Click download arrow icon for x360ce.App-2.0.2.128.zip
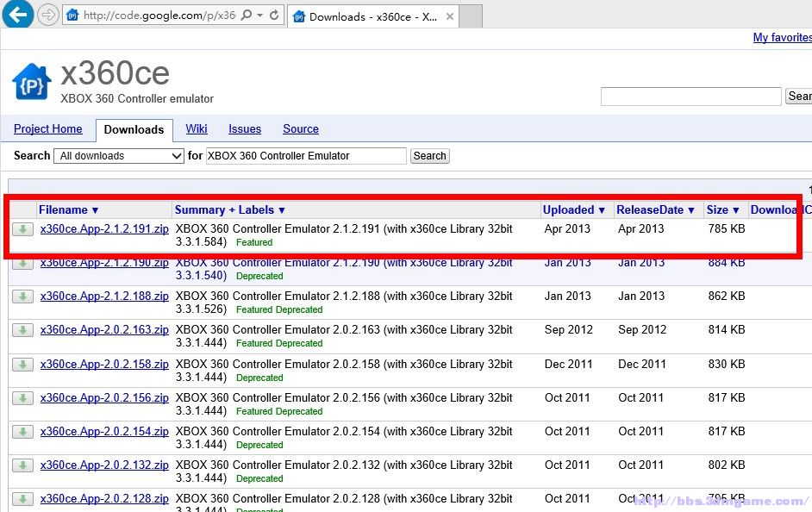 [22, 498]
